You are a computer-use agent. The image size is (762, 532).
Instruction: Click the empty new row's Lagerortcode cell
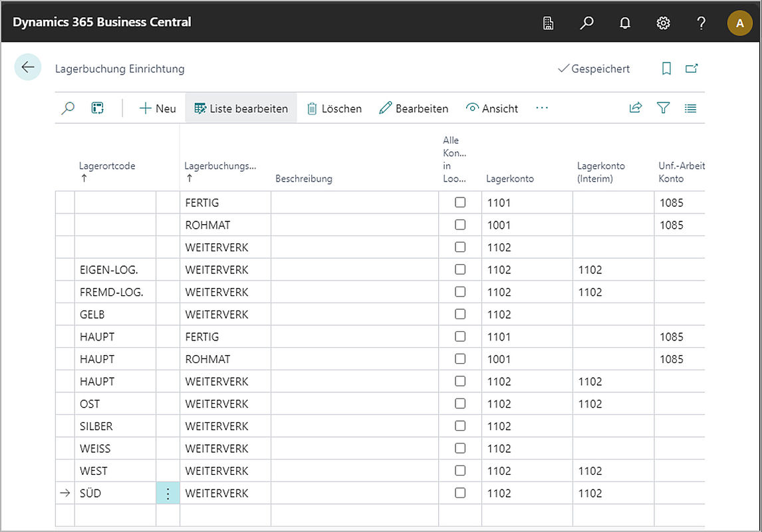coord(115,515)
